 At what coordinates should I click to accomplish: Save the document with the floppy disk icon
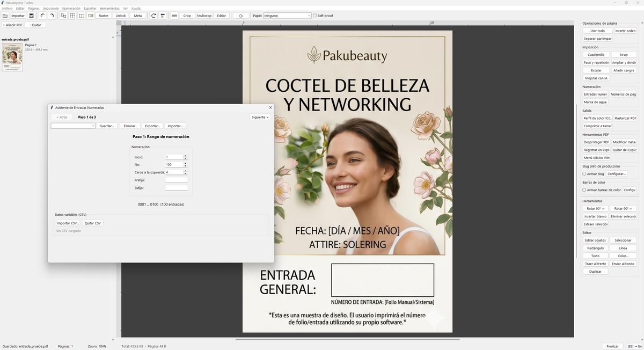coord(32,16)
